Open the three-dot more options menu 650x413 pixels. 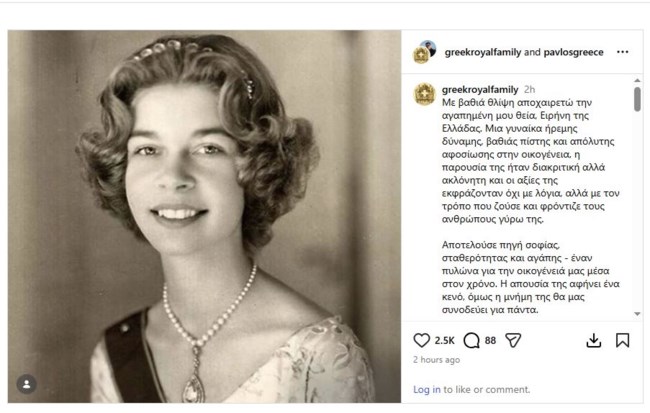[623, 52]
